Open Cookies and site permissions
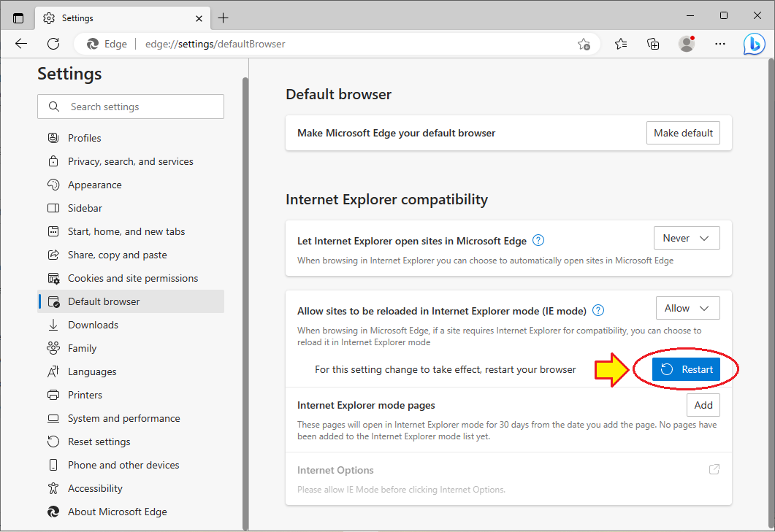This screenshot has height=532, width=775. click(x=131, y=278)
